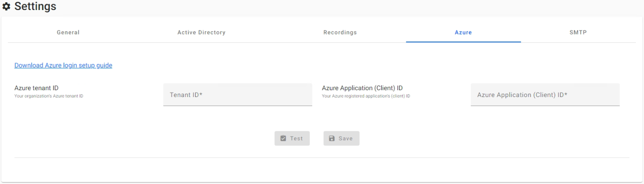Click the 'Azure Application (Client) ID' label text
Image resolution: width=644 pixels, height=184 pixels.
pyautogui.click(x=362, y=88)
